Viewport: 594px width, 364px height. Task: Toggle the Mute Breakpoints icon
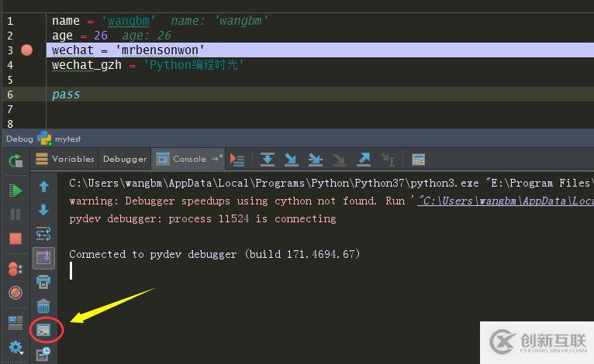pyautogui.click(x=16, y=293)
